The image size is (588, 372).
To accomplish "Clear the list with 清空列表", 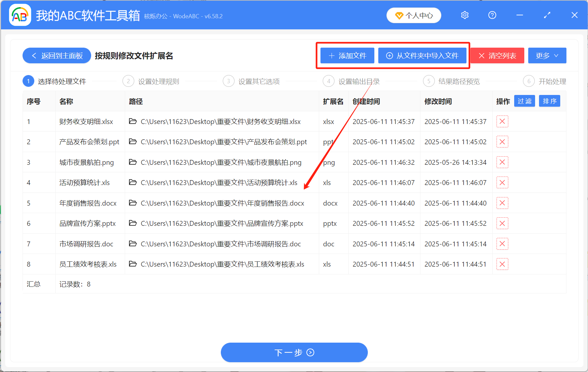I will coord(497,55).
